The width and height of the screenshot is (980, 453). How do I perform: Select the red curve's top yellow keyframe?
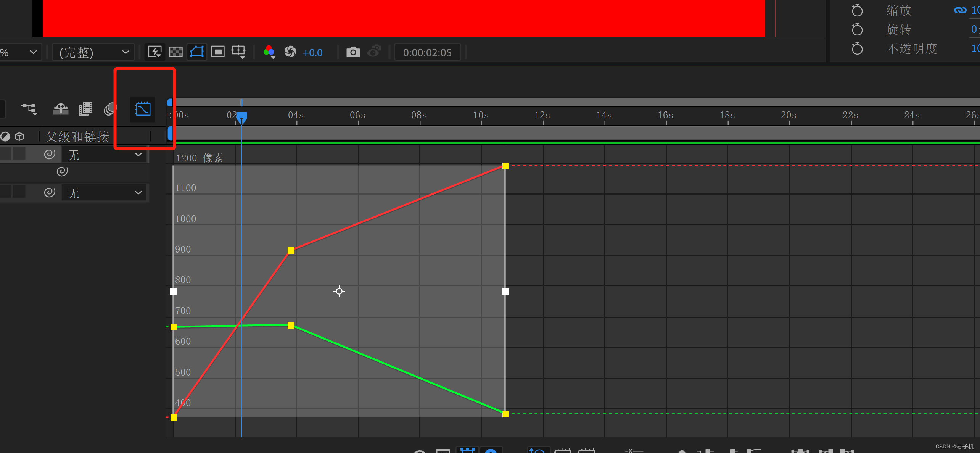[505, 166]
